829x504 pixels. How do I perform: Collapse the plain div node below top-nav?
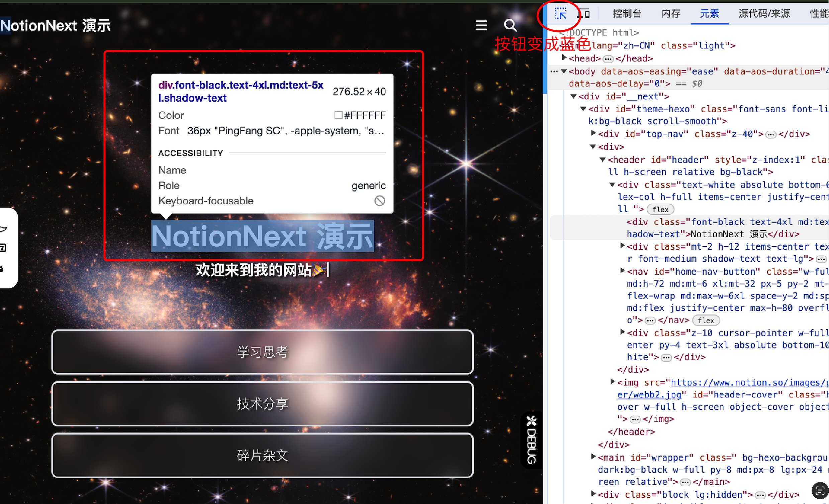pyautogui.click(x=593, y=147)
